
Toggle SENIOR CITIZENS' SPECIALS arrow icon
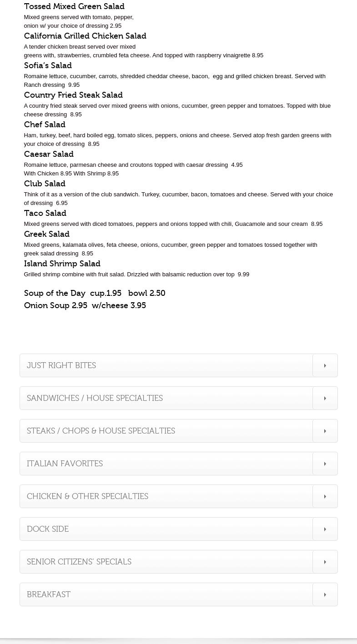click(325, 562)
